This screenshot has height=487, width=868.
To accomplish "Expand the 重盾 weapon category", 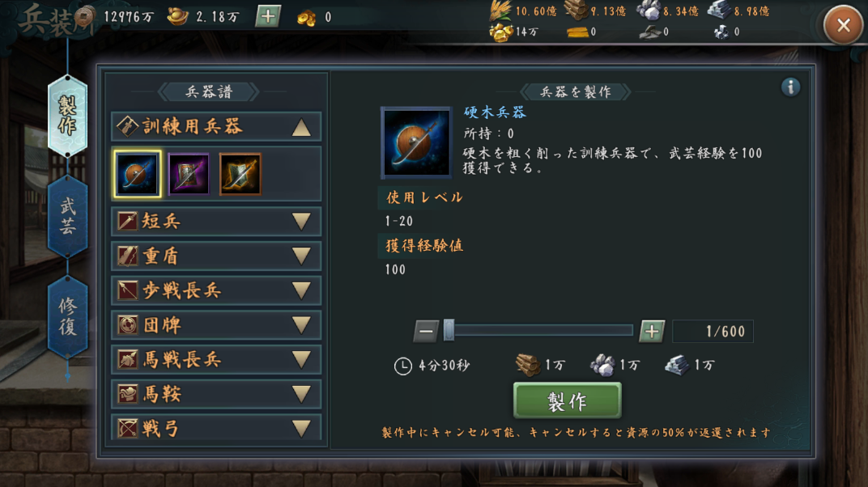I will click(216, 256).
